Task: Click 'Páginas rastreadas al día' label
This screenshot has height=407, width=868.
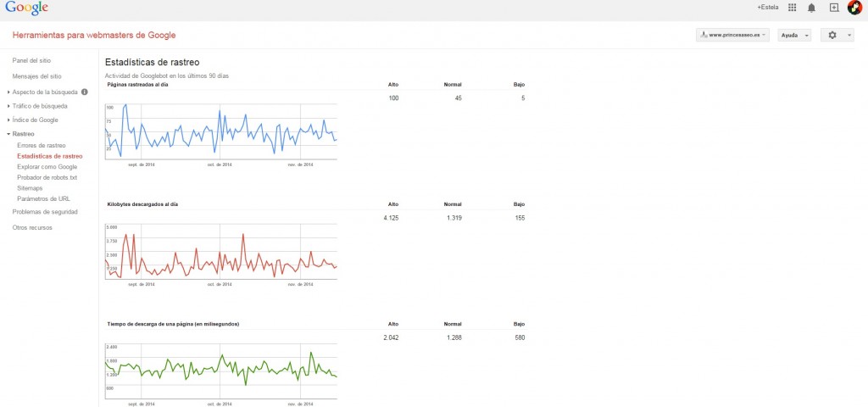Action: [138, 85]
